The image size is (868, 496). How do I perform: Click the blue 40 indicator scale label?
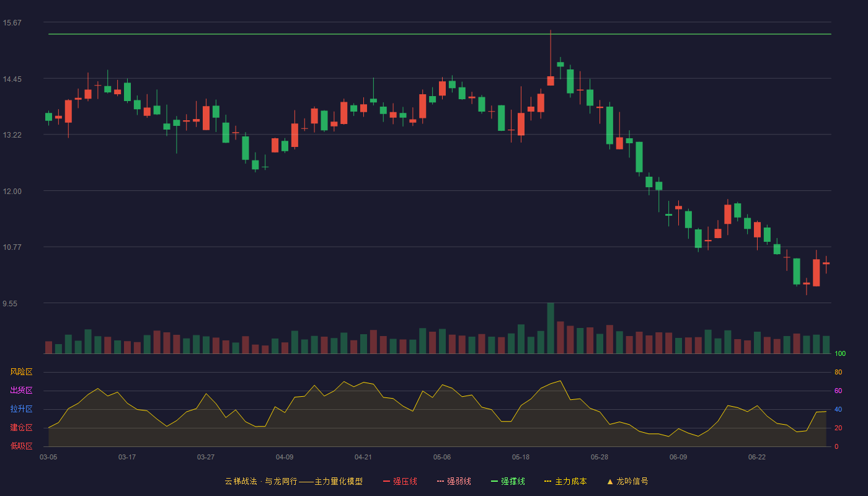click(x=838, y=410)
